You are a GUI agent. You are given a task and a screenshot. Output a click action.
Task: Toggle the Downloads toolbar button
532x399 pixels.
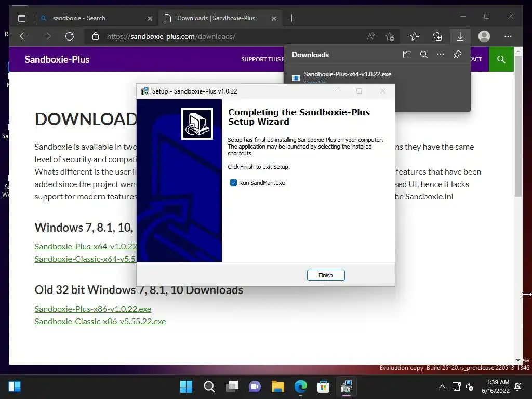[x=460, y=36]
